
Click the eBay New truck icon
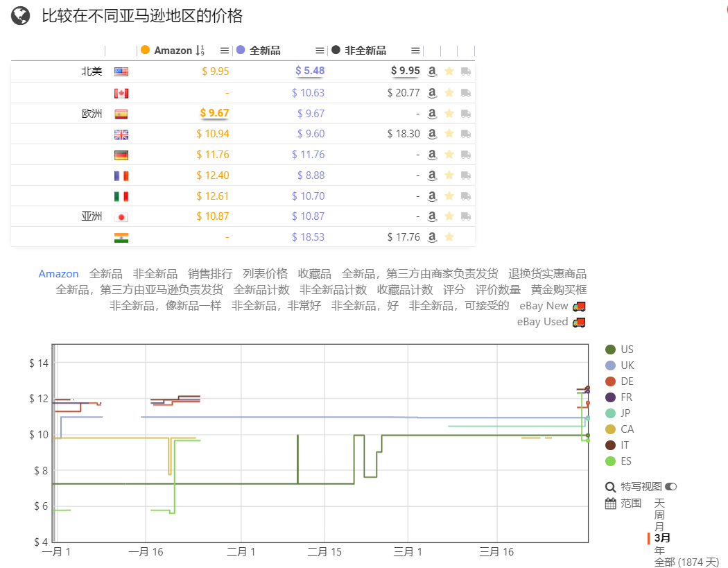pyautogui.click(x=579, y=307)
